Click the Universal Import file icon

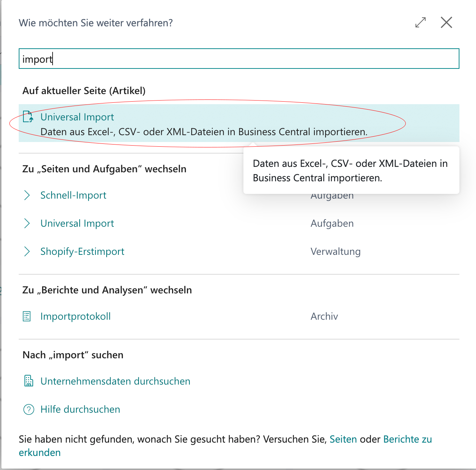pos(28,117)
